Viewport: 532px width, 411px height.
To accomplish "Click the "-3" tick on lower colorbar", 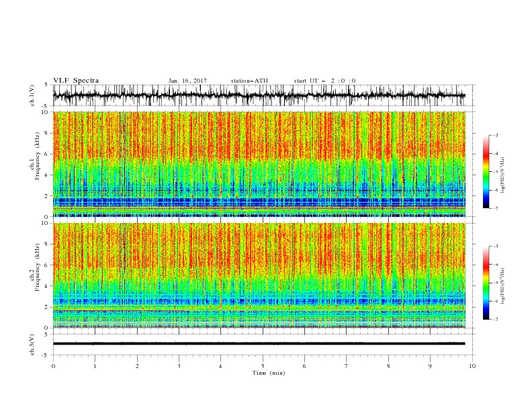I will tap(496, 246).
